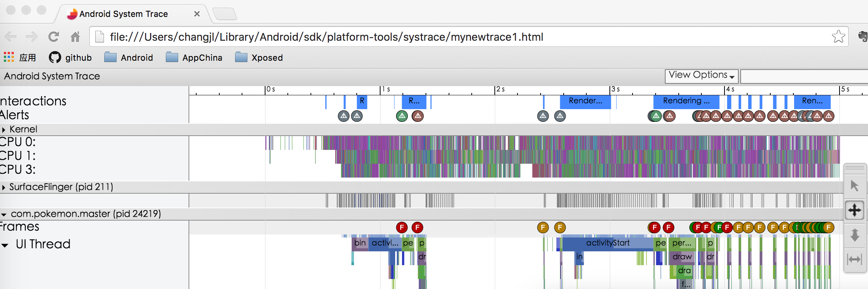Image resolution: width=868 pixels, height=289 pixels.
Task: Collapse the com.pokemon.master process section
Action: tap(4, 214)
